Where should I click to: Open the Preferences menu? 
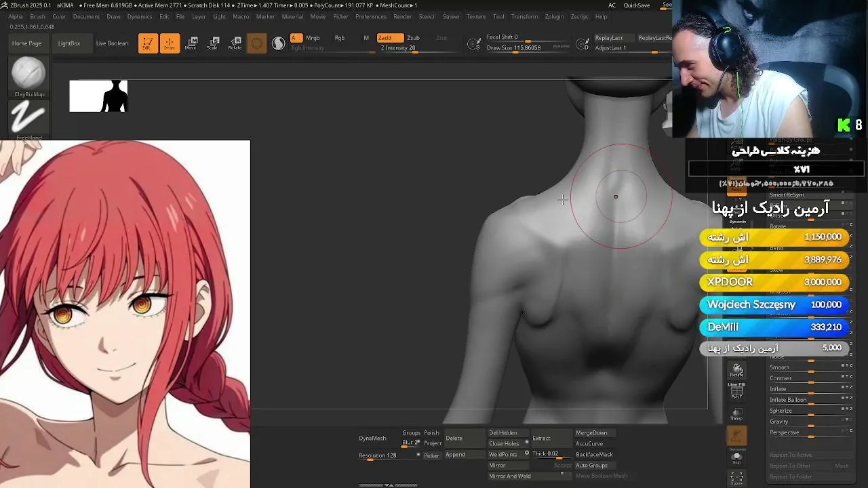371,16
